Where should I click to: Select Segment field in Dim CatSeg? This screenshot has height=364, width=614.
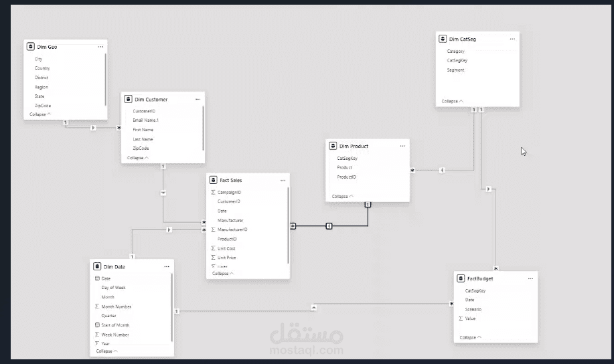455,70
